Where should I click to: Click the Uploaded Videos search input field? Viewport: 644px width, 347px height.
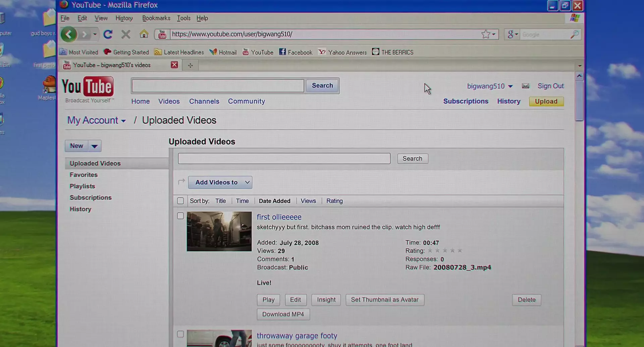coord(284,158)
